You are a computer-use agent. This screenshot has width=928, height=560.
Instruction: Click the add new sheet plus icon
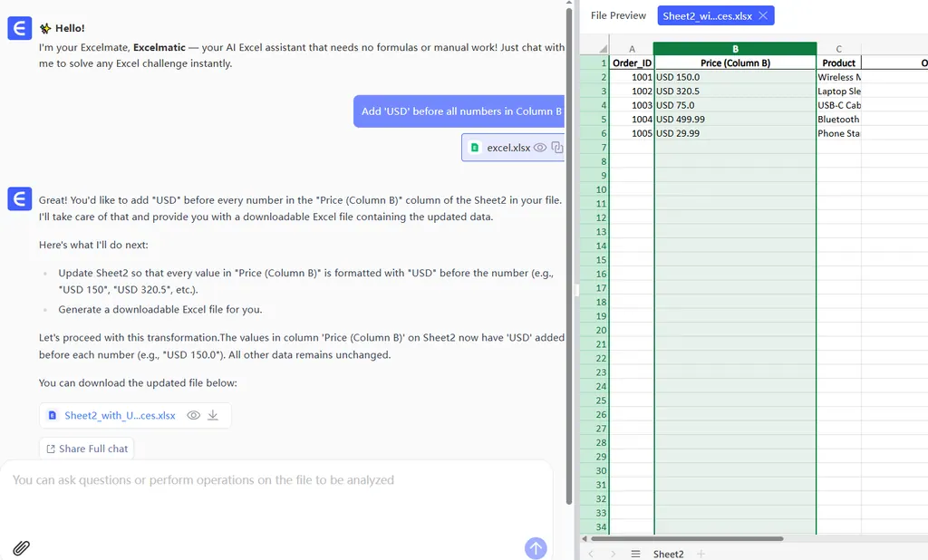click(701, 554)
